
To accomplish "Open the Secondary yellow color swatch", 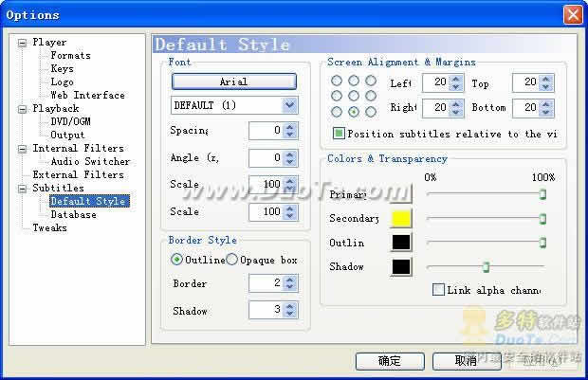I will tap(401, 219).
